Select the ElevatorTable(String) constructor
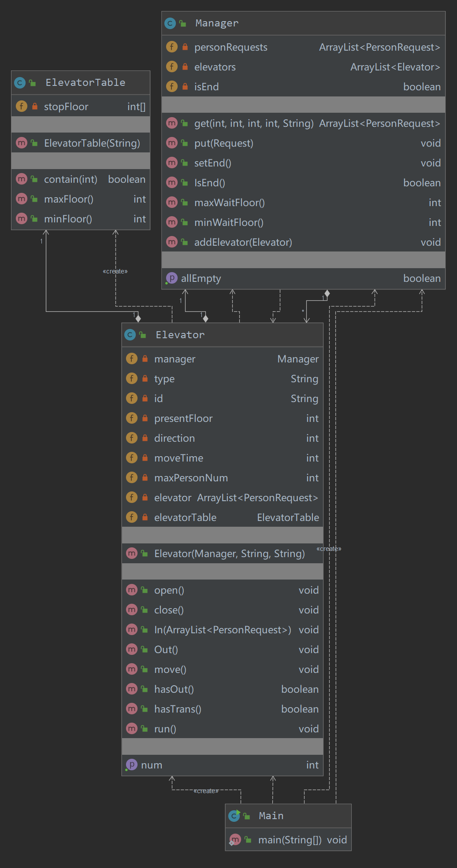The width and height of the screenshot is (457, 868). (92, 143)
